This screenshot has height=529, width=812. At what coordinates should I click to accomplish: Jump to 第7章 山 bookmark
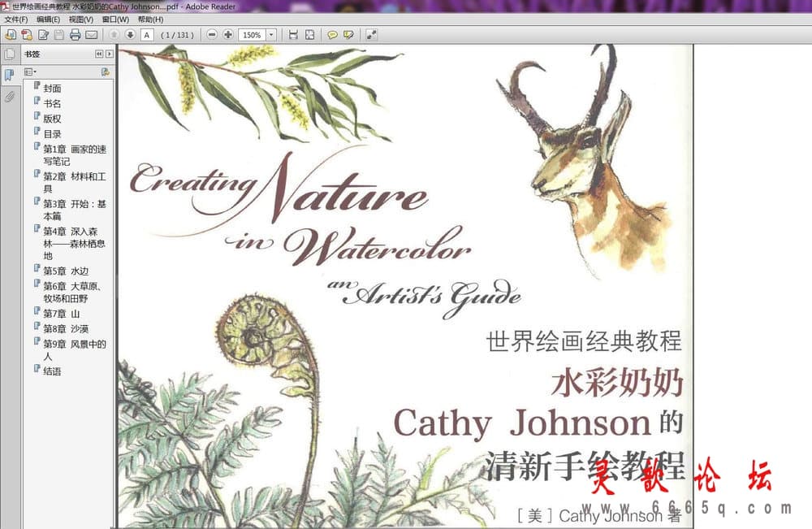[x=61, y=314]
